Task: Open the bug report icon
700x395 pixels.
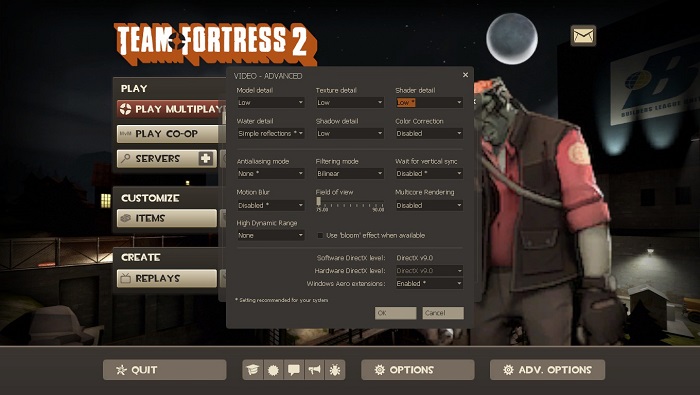Action: 335,370
